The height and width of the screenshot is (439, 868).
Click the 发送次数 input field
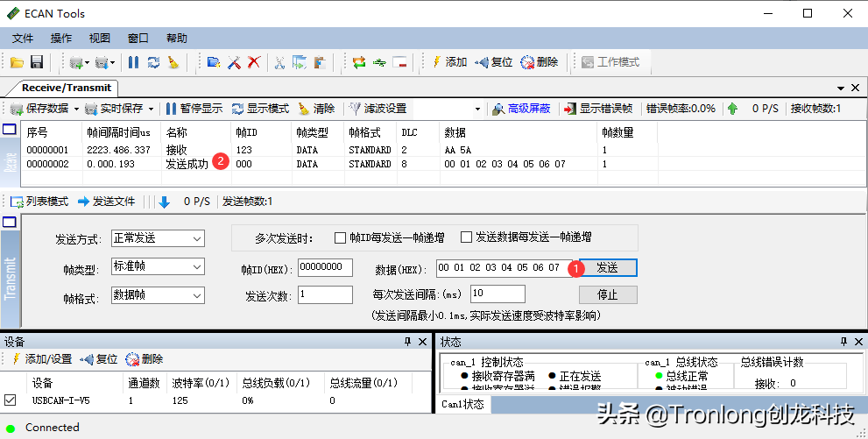pyautogui.click(x=326, y=294)
